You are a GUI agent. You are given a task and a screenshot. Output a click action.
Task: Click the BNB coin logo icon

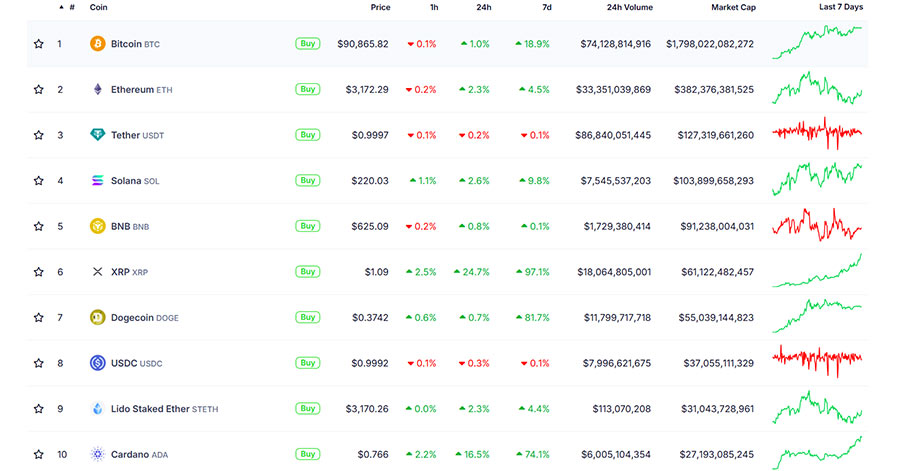pyautogui.click(x=98, y=226)
